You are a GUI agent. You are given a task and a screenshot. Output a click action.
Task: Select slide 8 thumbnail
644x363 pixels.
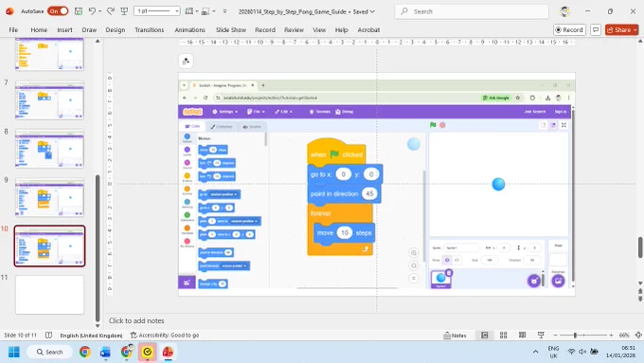[x=49, y=149]
